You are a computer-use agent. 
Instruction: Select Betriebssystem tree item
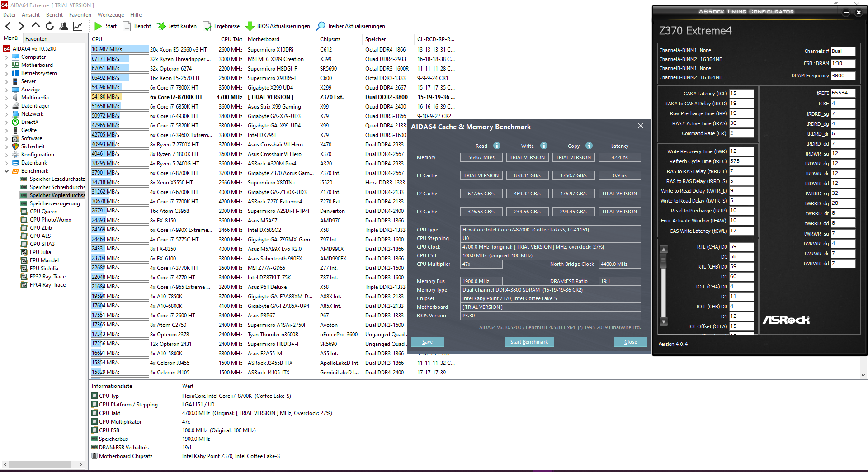(x=39, y=73)
